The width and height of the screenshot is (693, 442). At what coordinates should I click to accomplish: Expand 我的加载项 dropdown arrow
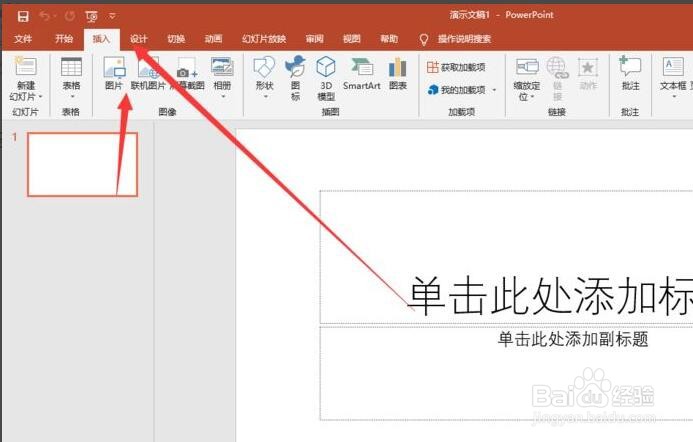495,90
